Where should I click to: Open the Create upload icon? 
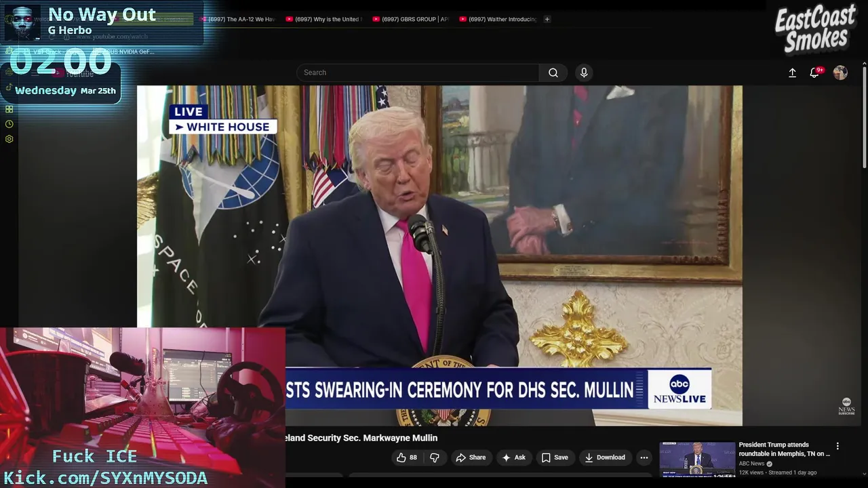(x=792, y=73)
